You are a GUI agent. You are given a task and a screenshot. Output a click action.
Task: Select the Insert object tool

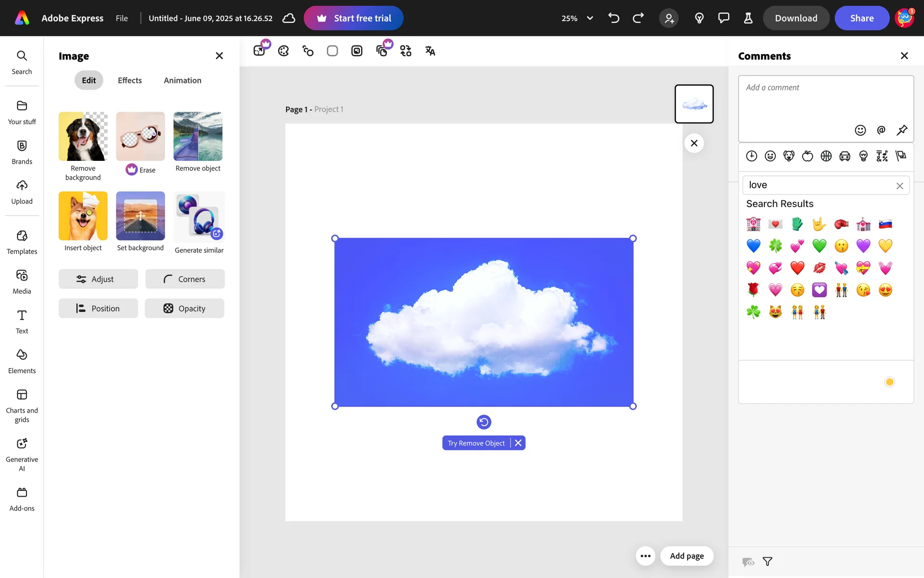tap(83, 216)
